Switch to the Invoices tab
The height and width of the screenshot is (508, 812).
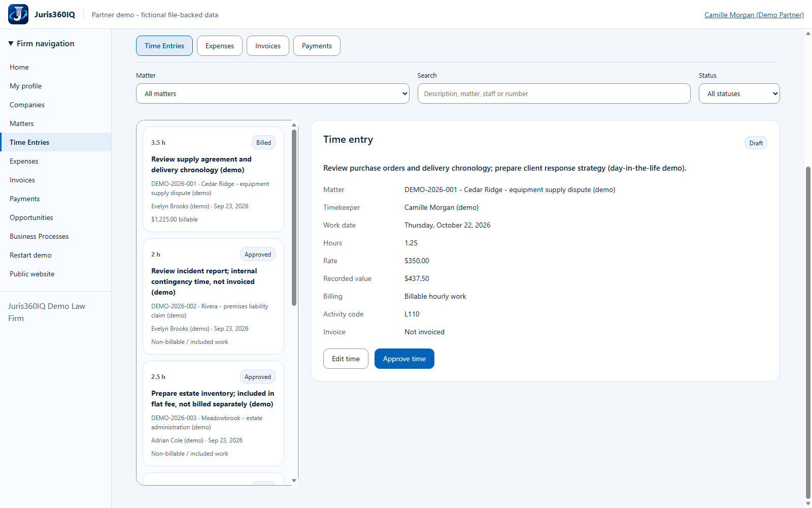(268, 46)
